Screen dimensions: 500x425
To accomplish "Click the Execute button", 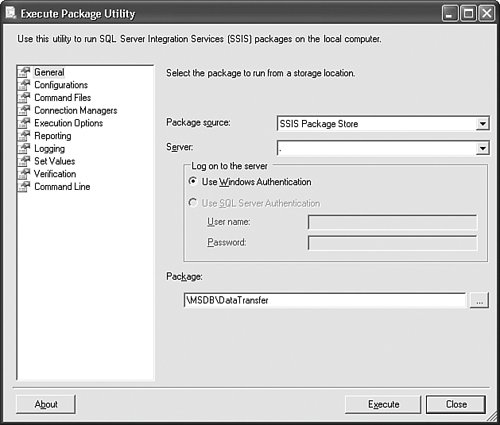I will point(383,404).
